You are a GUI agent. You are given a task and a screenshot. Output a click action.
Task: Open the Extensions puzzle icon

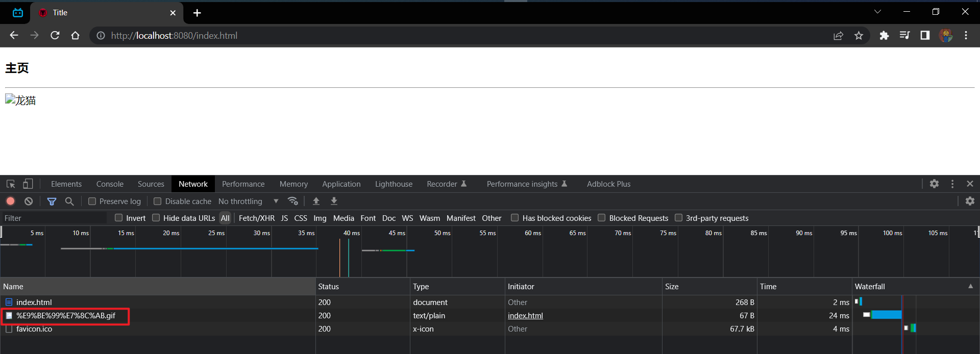pyautogui.click(x=884, y=35)
